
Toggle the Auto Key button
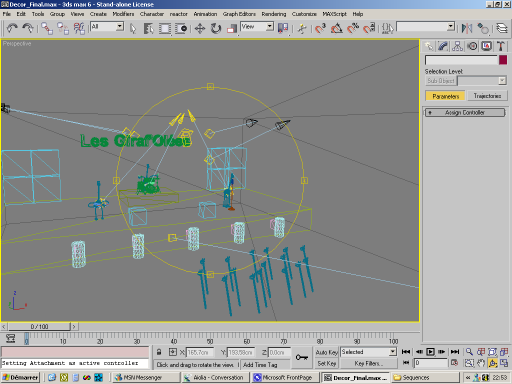(326, 352)
